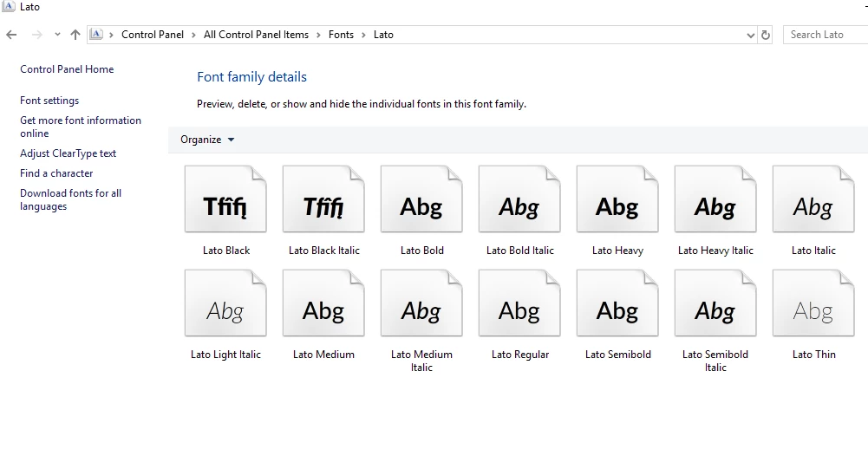Refresh the Lato folder view
The height and width of the screenshot is (469, 868).
(x=765, y=35)
